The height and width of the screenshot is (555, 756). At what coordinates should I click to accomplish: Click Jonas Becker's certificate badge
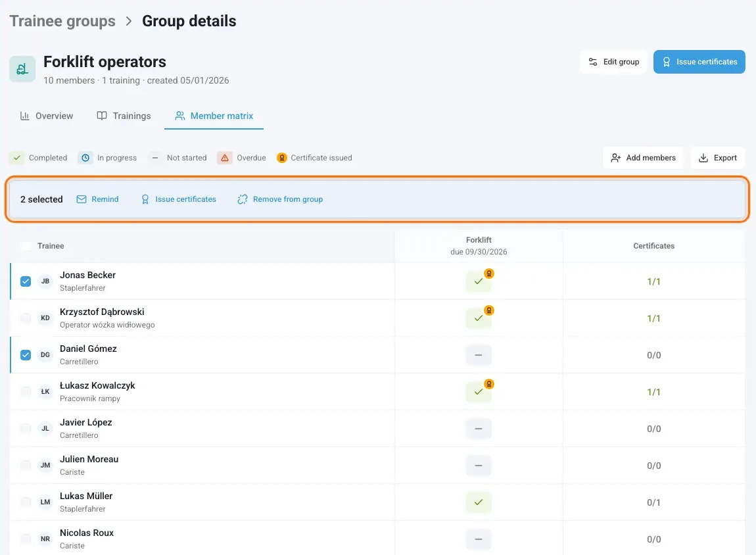click(489, 274)
